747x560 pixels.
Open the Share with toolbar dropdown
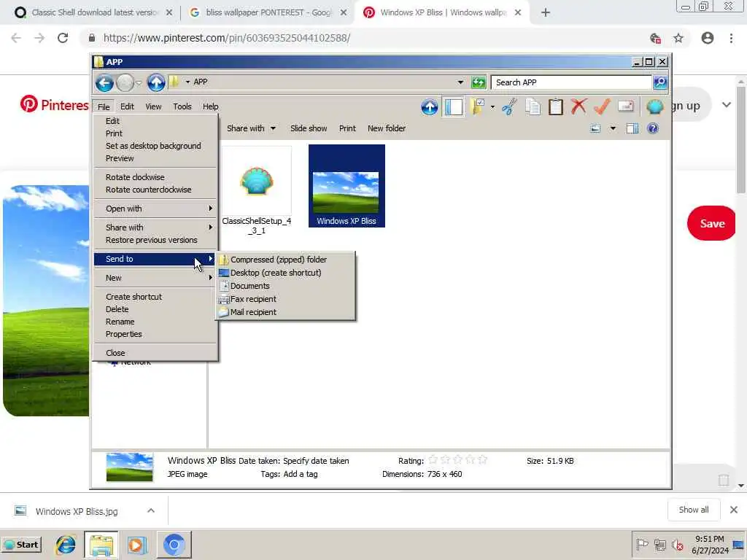coord(251,128)
